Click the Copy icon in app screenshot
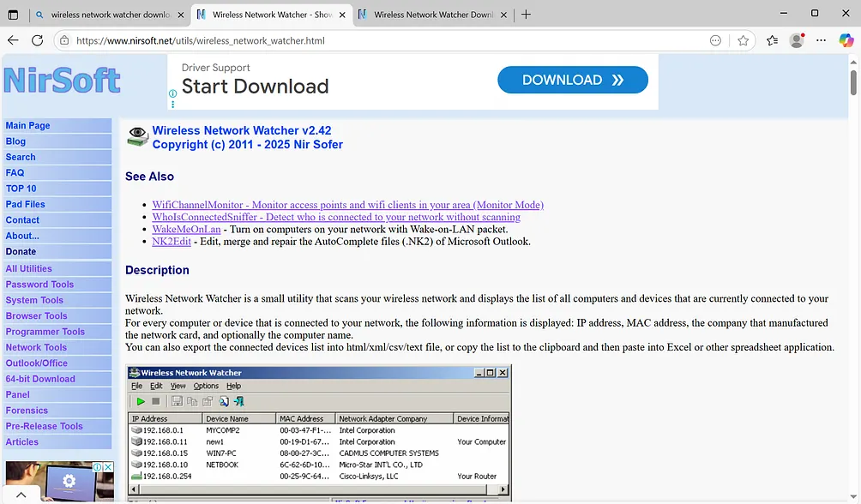The width and height of the screenshot is (861, 504). click(191, 401)
